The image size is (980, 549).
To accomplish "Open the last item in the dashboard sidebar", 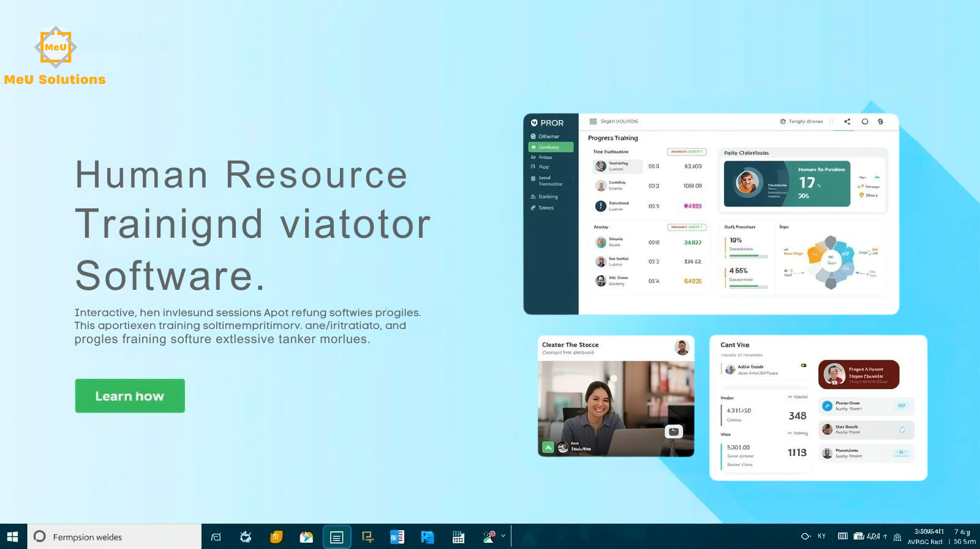I will point(545,208).
